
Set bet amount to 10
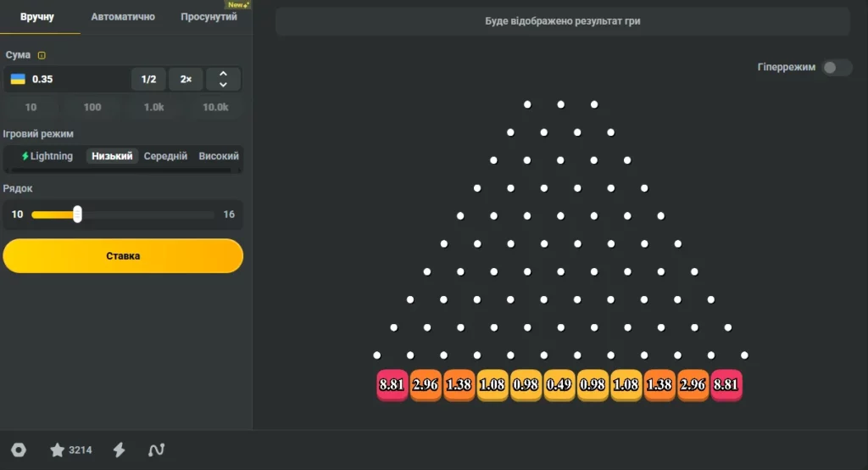tap(31, 107)
